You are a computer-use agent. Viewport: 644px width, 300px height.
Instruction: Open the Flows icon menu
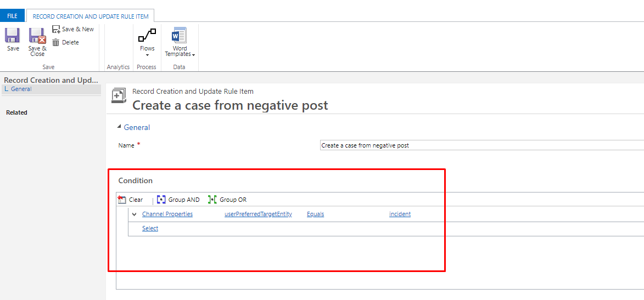pos(147,36)
